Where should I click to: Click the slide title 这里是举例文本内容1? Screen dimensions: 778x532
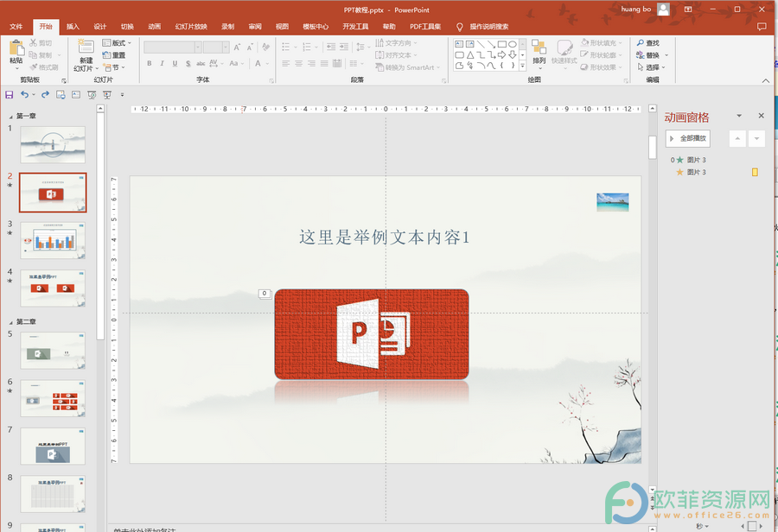pos(384,237)
